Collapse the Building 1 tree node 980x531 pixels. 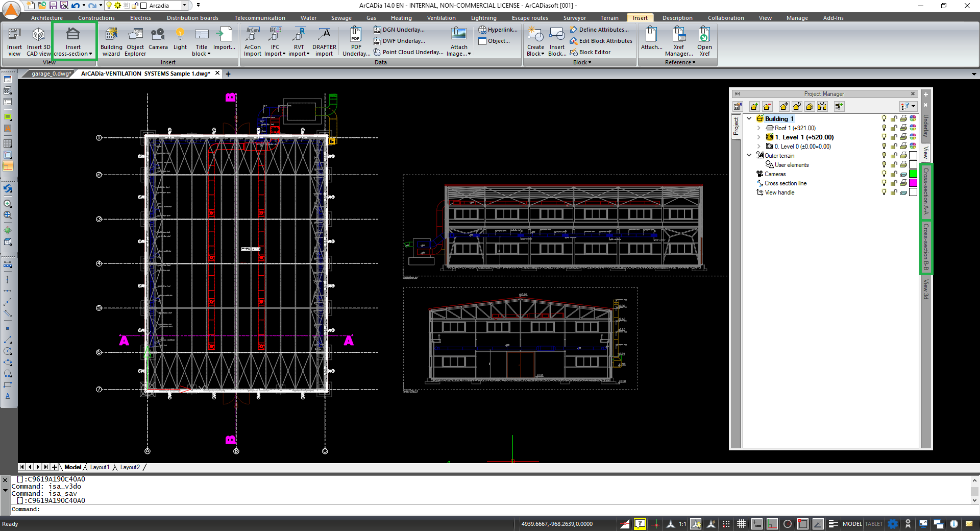click(749, 118)
